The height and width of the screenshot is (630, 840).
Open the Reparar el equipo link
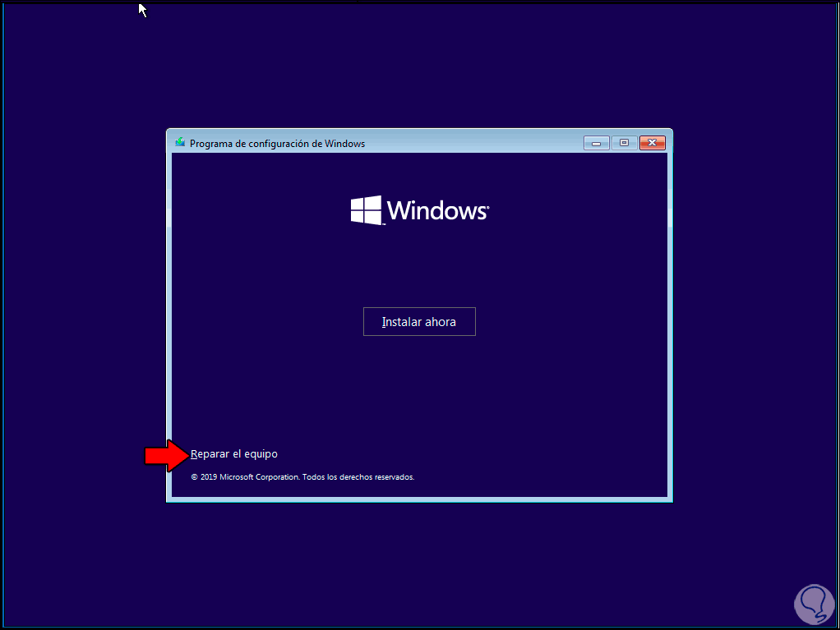click(x=234, y=454)
